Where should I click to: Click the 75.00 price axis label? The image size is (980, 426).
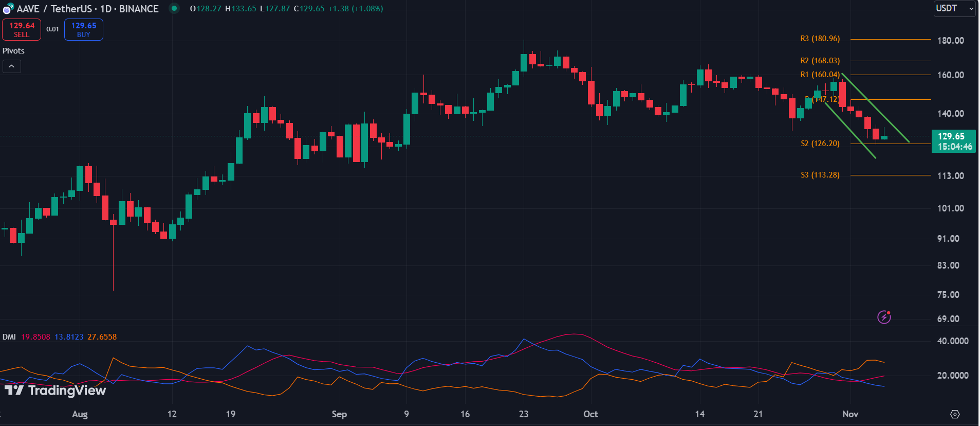point(949,295)
